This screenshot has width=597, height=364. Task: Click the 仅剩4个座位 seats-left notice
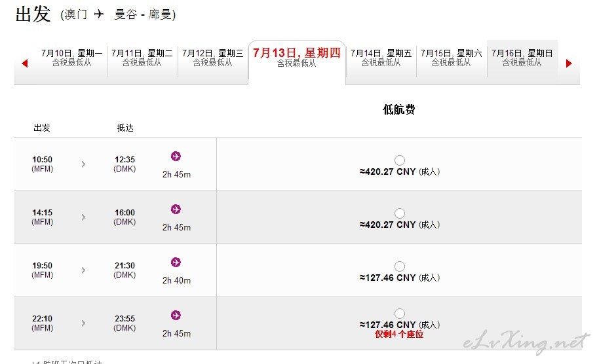click(x=399, y=334)
